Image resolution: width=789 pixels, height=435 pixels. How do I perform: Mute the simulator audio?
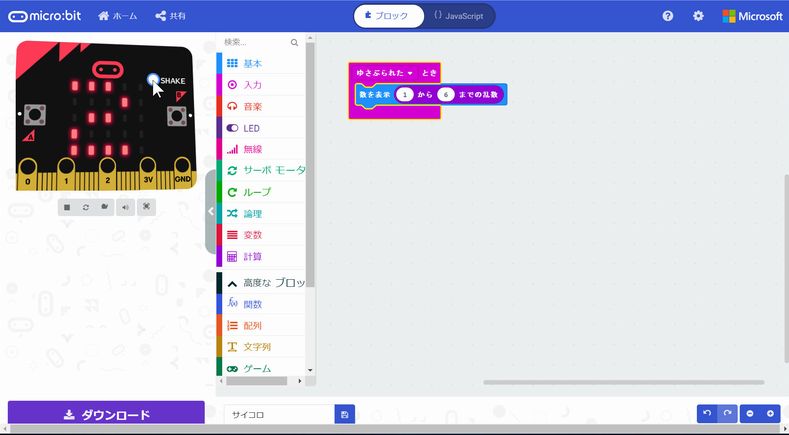click(125, 207)
